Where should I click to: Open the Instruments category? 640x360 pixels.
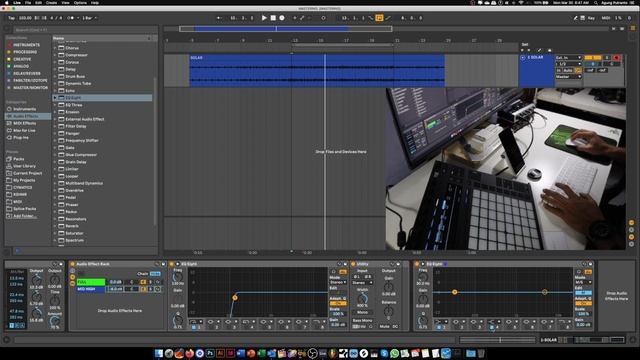pos(24,109)
